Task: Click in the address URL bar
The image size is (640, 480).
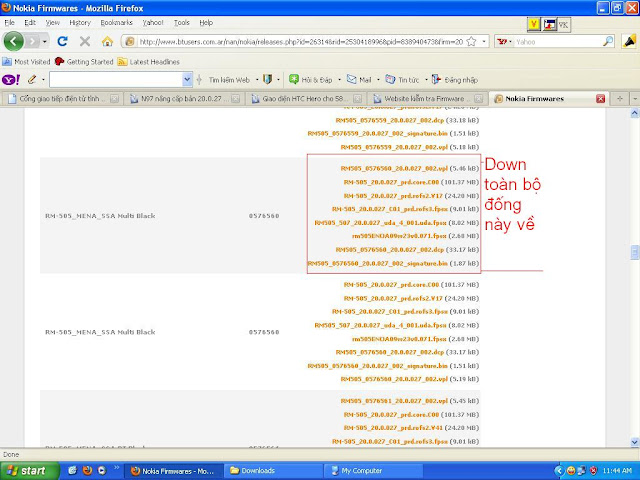Action: (301, 42)
